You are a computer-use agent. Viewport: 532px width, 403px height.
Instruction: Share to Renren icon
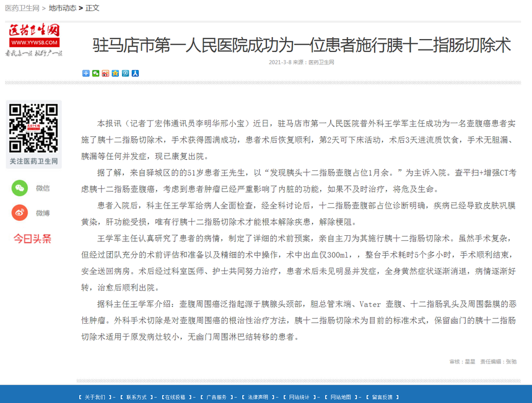tap(135, 73)
